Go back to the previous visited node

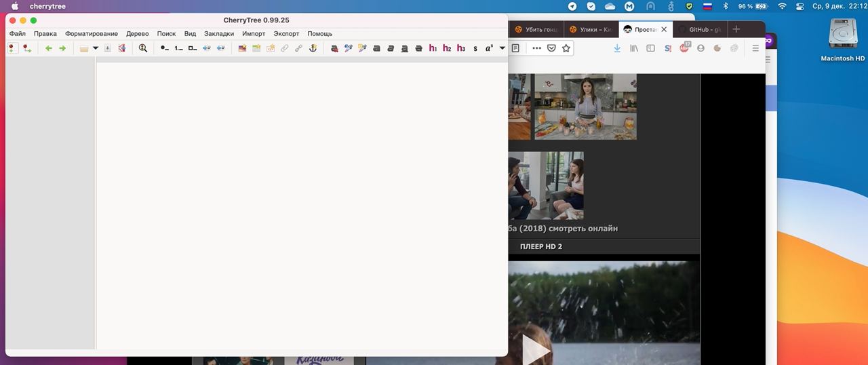click(x=48, y=48)
